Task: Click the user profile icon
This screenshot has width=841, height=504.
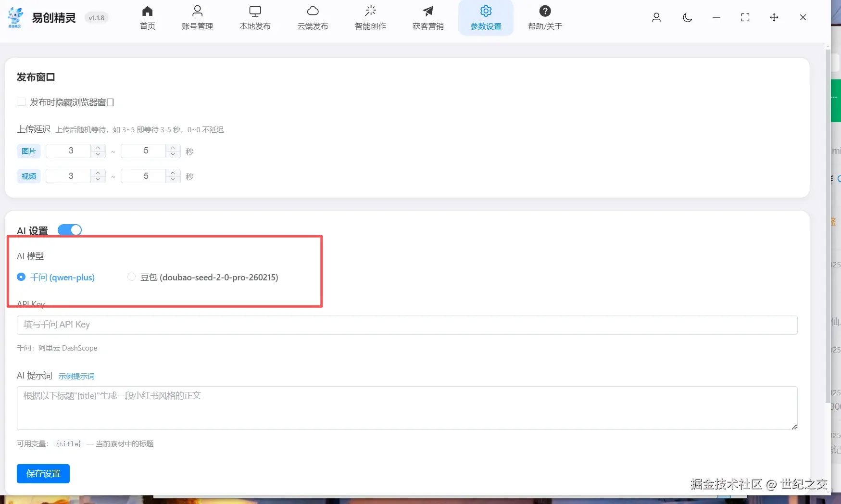Action: click(x=656, y=17)
